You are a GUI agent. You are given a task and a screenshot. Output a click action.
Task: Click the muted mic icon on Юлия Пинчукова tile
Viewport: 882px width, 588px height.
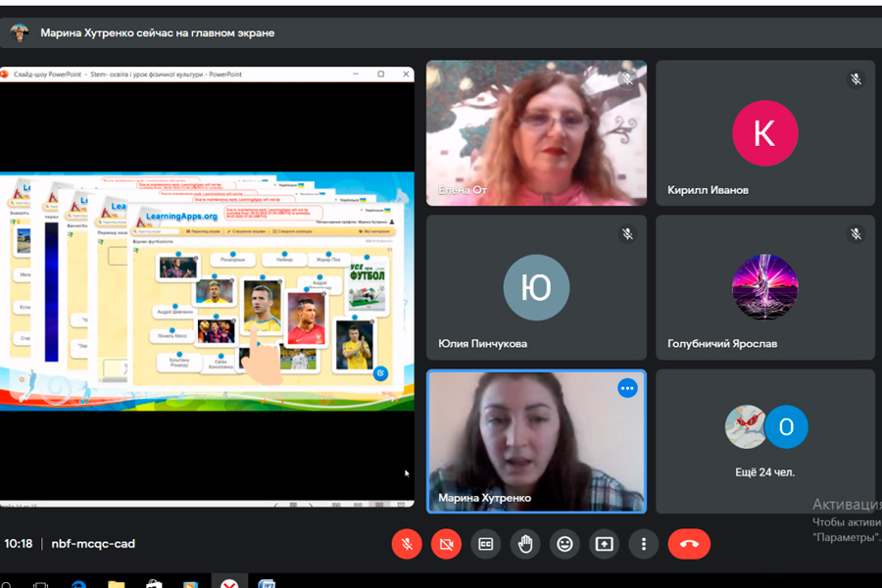click(627, 233)
